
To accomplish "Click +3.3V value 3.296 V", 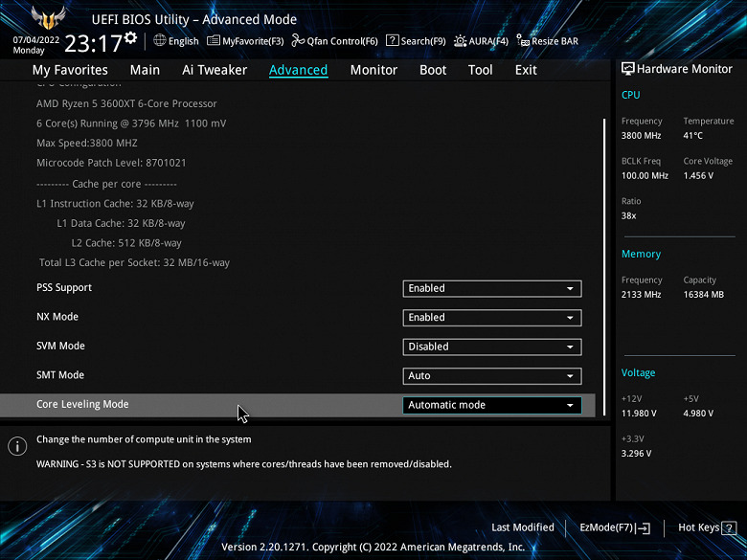I will click(x=637, y=454).
